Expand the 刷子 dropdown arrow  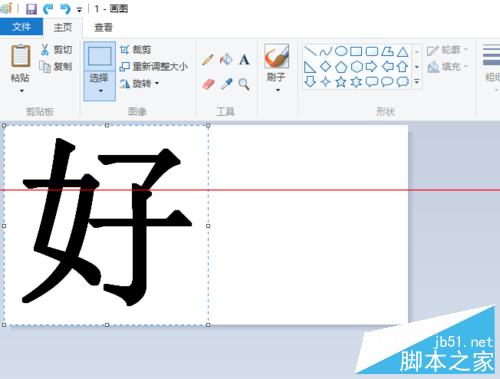pos(278,90)
